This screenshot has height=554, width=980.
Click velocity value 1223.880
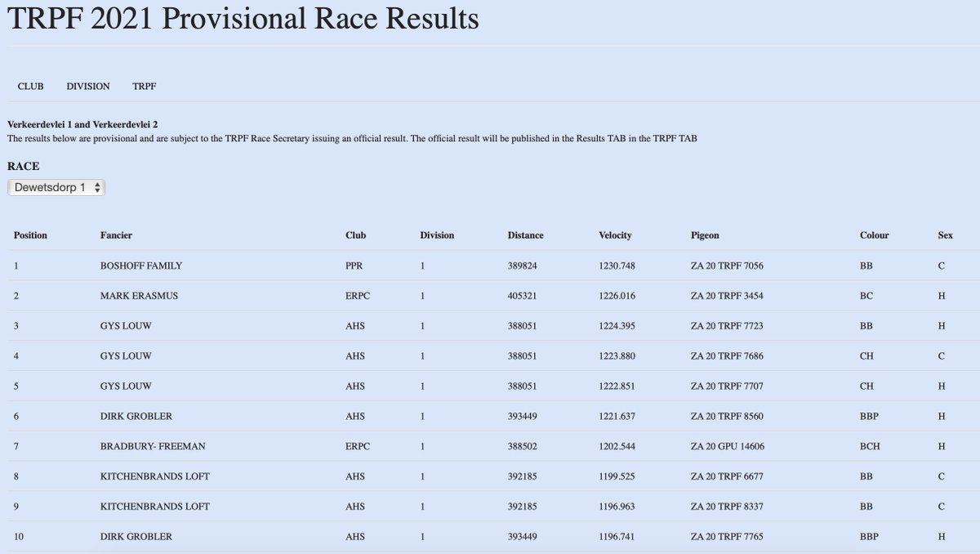coord(617,356)
